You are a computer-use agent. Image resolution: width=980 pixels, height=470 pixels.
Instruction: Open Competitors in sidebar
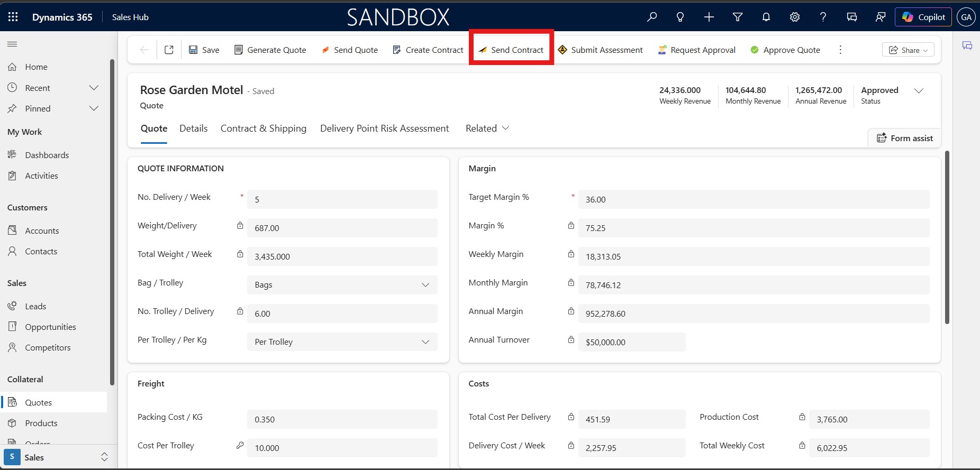point(53,347)
